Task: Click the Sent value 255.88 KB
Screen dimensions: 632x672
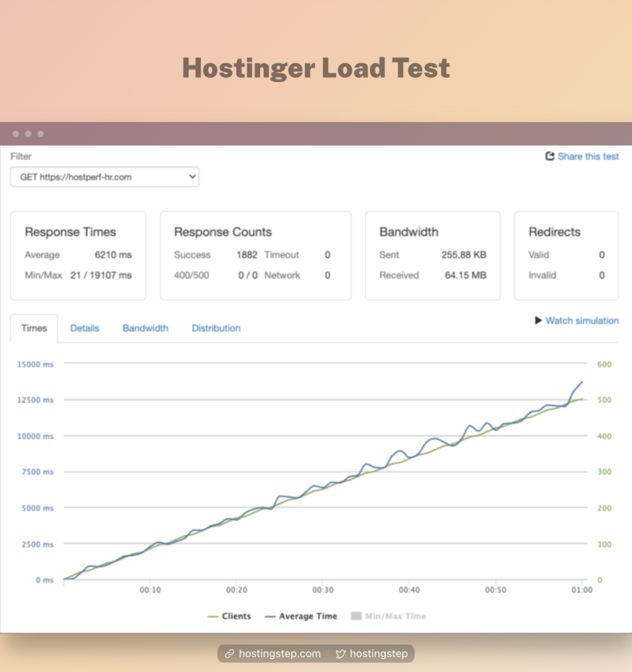Action: (x=463, y=255)
